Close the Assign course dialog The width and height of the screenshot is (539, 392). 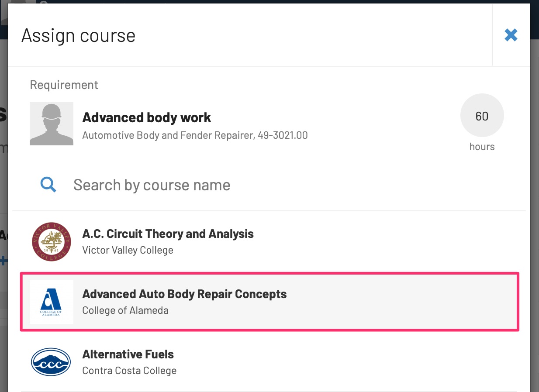click(x=511, y=35)
